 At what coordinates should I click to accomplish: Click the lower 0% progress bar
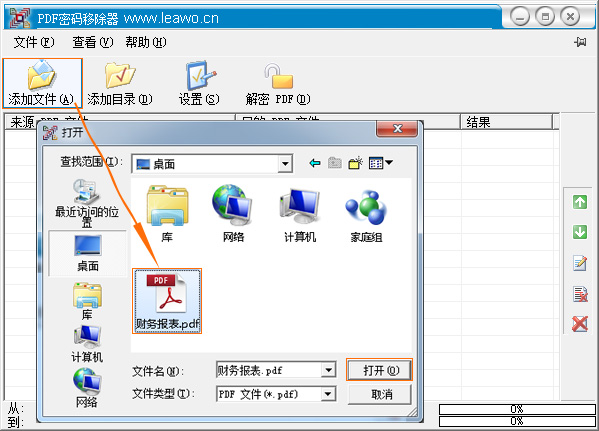(517, 421)
